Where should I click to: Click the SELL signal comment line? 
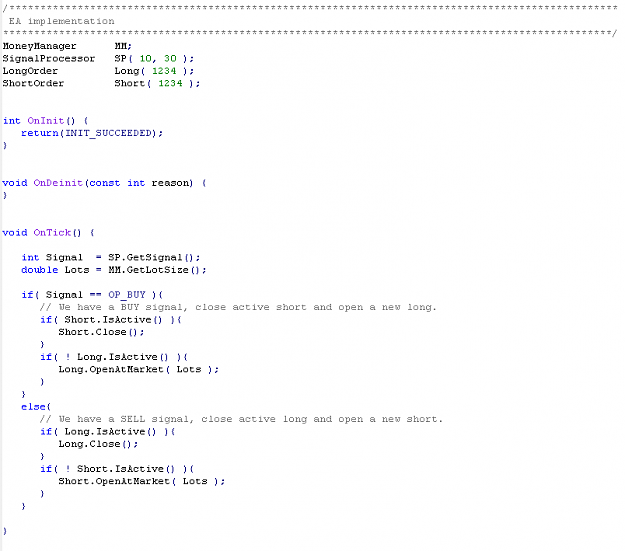pos(241,419)
